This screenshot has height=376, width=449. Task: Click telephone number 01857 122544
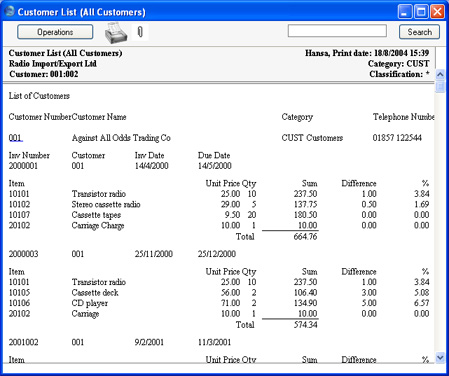[397, 138]
